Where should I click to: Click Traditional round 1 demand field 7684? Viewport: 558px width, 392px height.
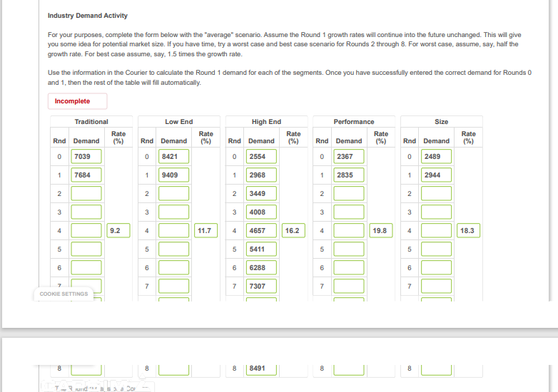pyautogui.click(x=86, y=175)
